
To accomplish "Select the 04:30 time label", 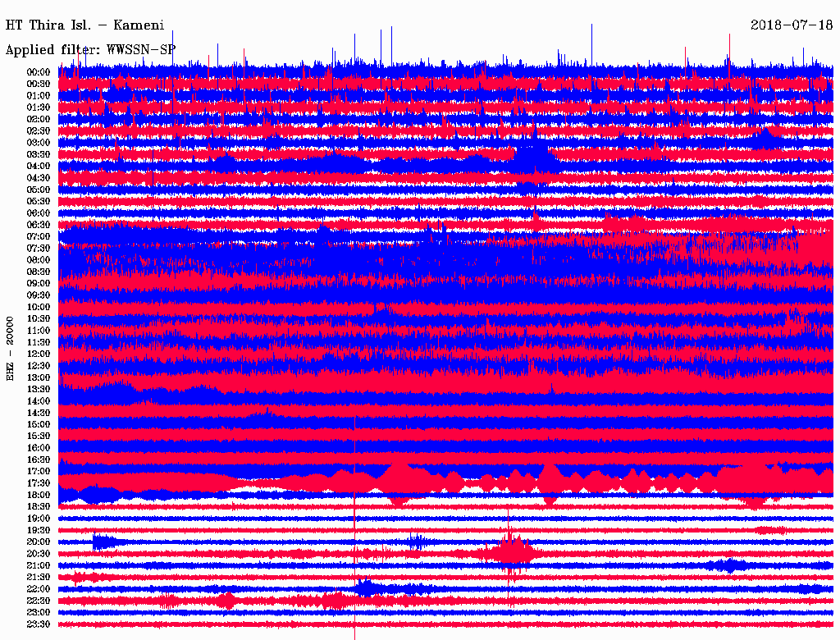I will (x=39, y=177).
